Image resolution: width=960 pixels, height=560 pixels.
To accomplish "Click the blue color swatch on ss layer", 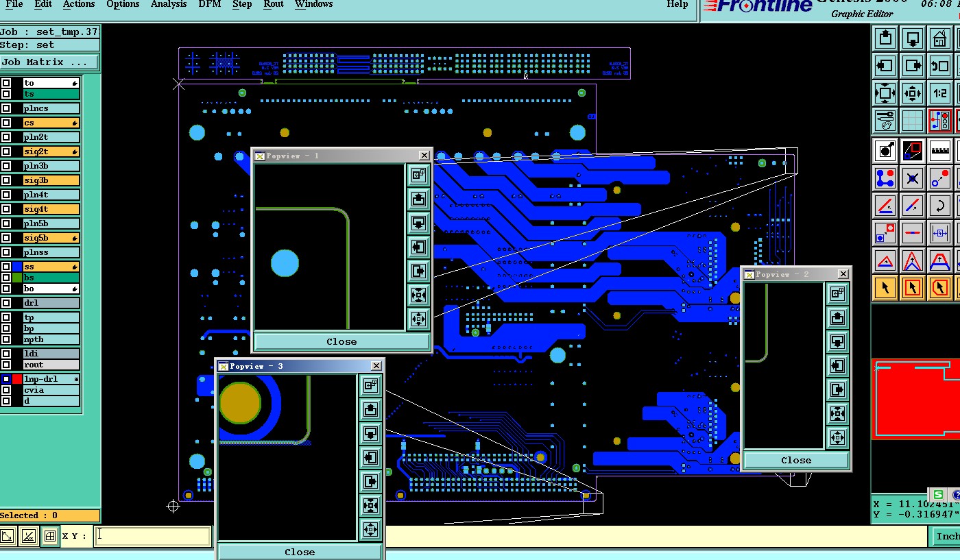I will click(17, 267).
